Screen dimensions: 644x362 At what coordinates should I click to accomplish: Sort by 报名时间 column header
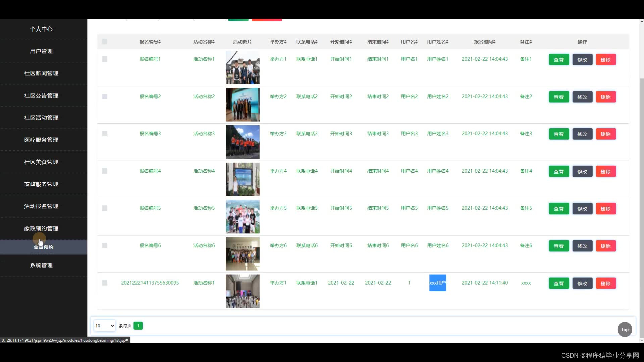pos(484,42)
